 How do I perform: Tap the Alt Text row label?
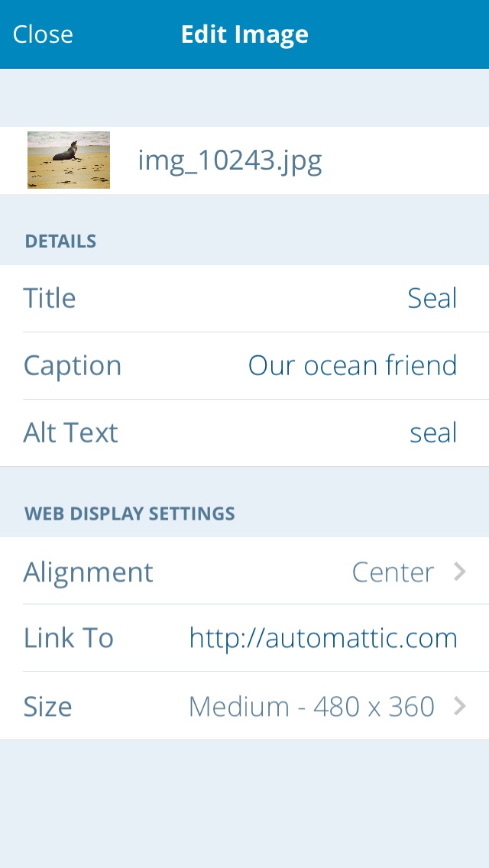[70, 433]
